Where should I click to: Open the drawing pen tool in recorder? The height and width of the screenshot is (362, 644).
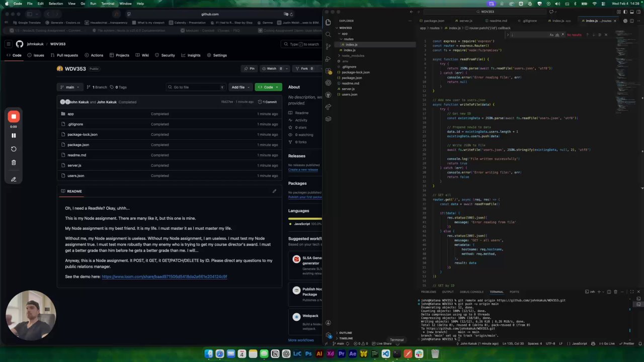coord(14,179)
